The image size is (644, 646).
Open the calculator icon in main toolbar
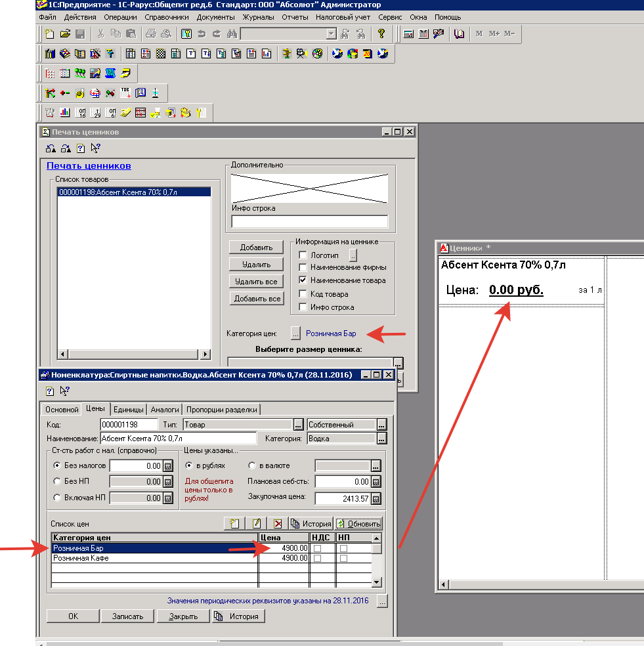tap(408, 34)
